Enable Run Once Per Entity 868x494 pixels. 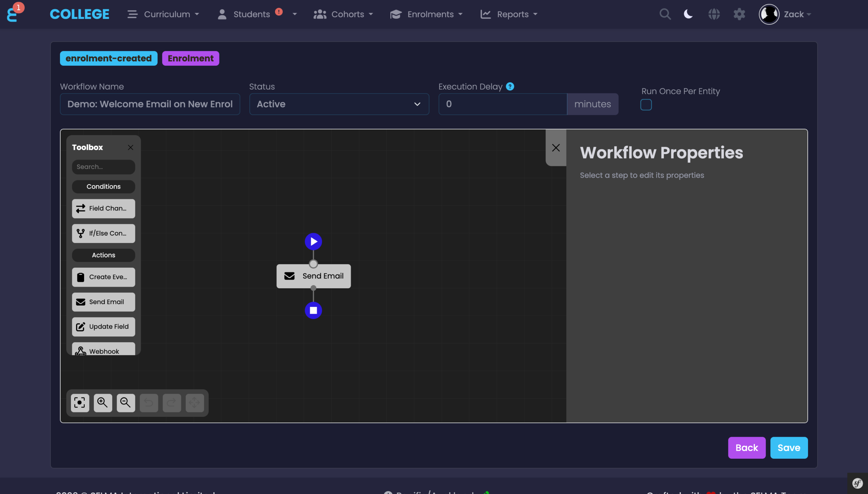(646, 105)
